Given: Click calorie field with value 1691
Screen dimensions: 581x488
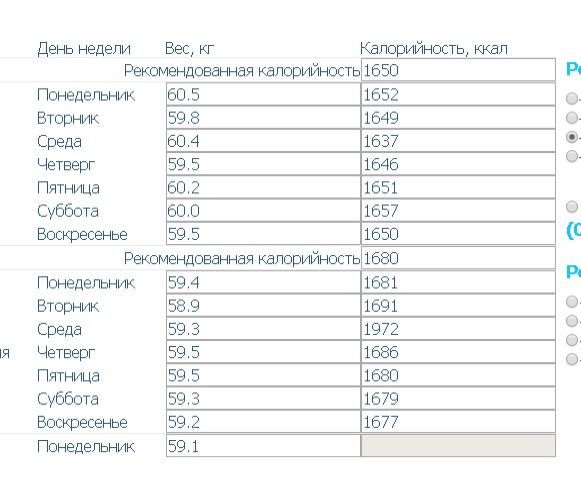Looking at the screenshot, I should click(x=458, y=306).
